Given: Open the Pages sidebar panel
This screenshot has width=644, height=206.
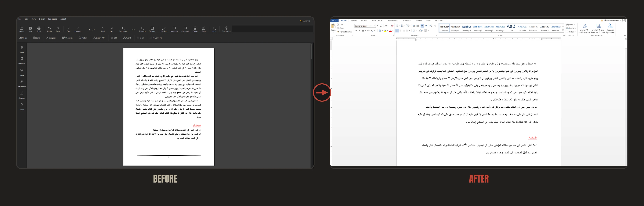Looking at the screenshot, I should coord(22,49).
